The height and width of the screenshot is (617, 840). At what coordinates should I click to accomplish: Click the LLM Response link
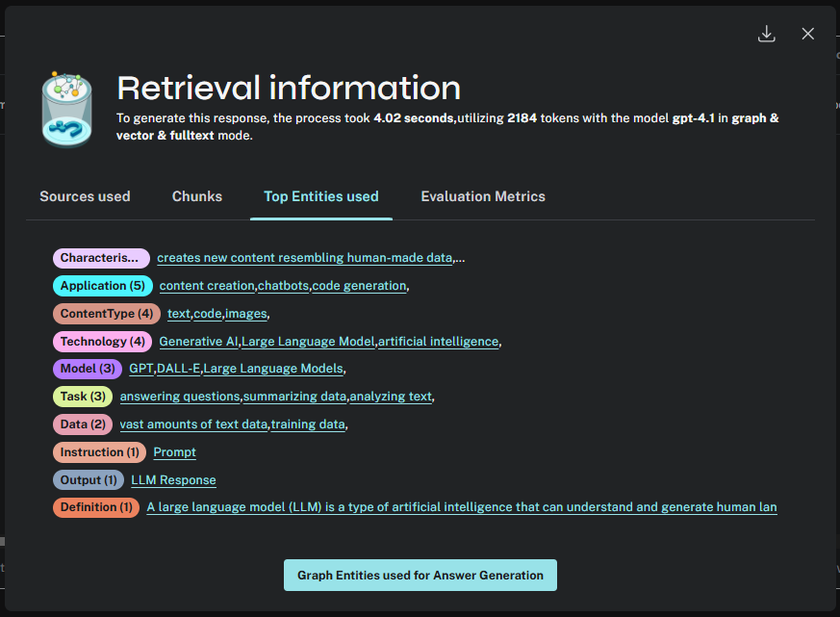(173, 479)
